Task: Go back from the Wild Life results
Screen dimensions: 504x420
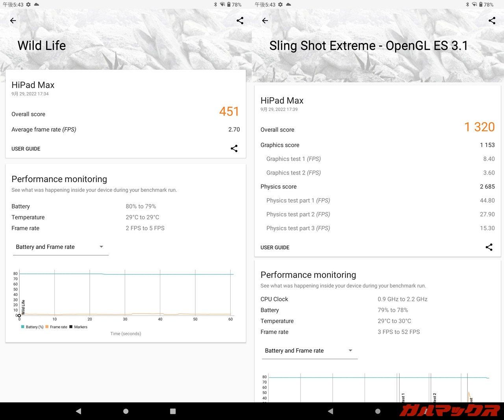Action: pos(13,20)
